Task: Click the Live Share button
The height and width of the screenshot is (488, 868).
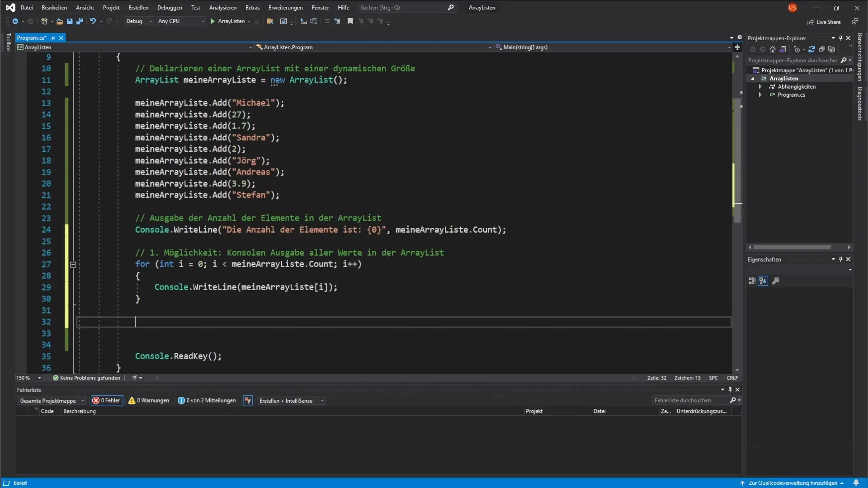Action: [x=824, y=22]
